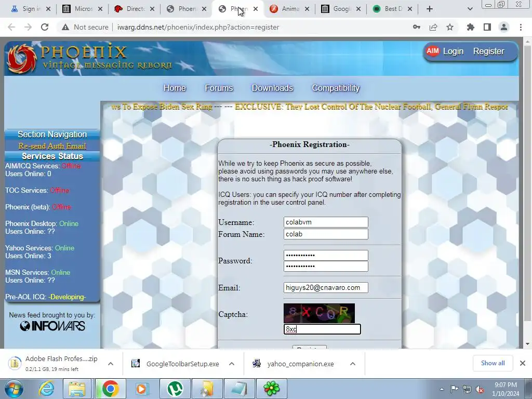Open Windows Explorer folder taskbar icon
This screenshot has height=399, width=532.
(x=77, y=389)
